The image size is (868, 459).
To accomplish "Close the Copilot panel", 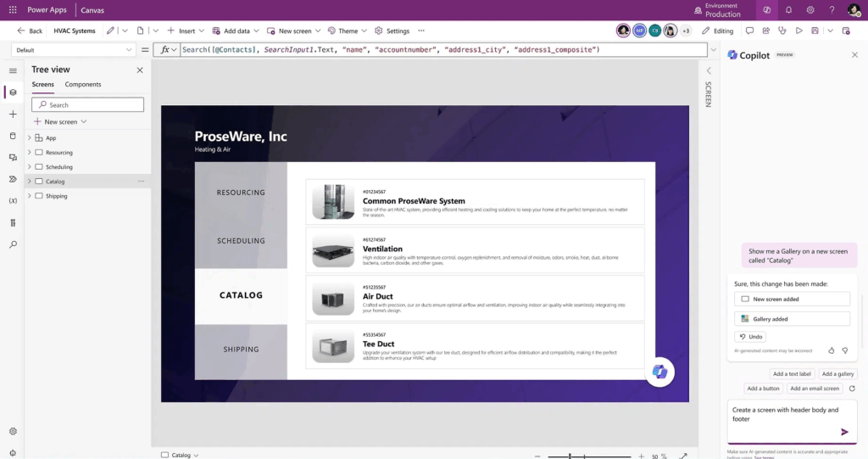I will point(854,55).
